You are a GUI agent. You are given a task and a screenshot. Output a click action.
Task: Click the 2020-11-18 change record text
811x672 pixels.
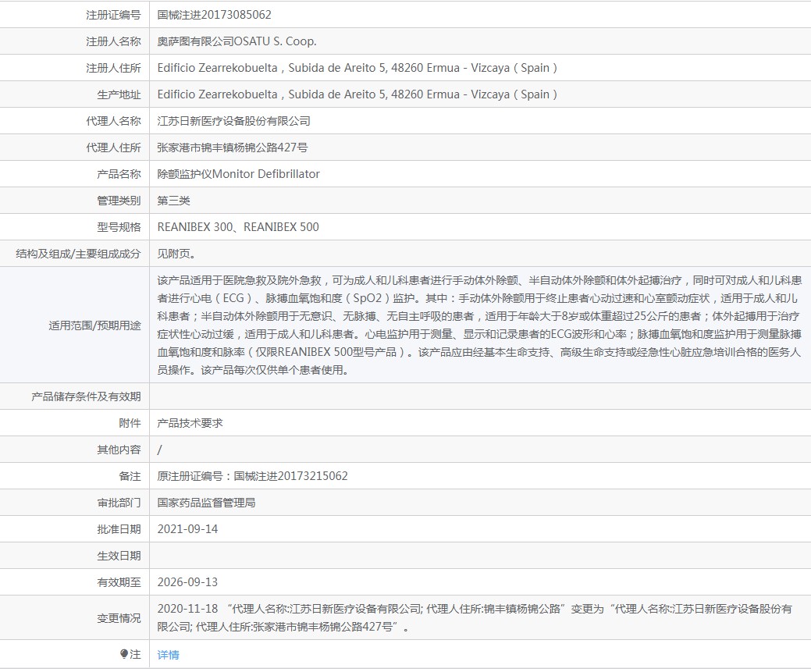[x=475, y=617]
